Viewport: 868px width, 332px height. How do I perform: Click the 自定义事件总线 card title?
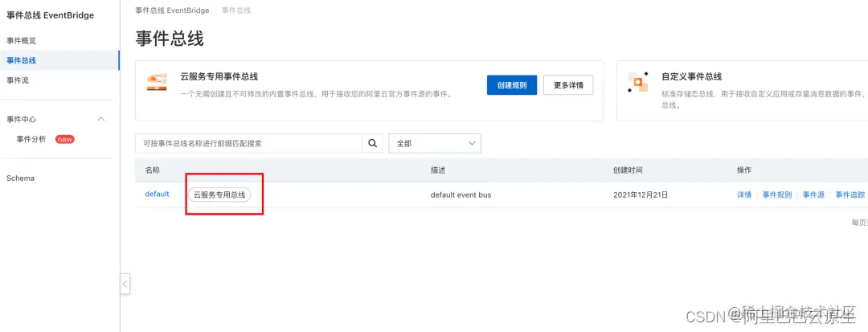pyautogui.click(x=692, y=76)
